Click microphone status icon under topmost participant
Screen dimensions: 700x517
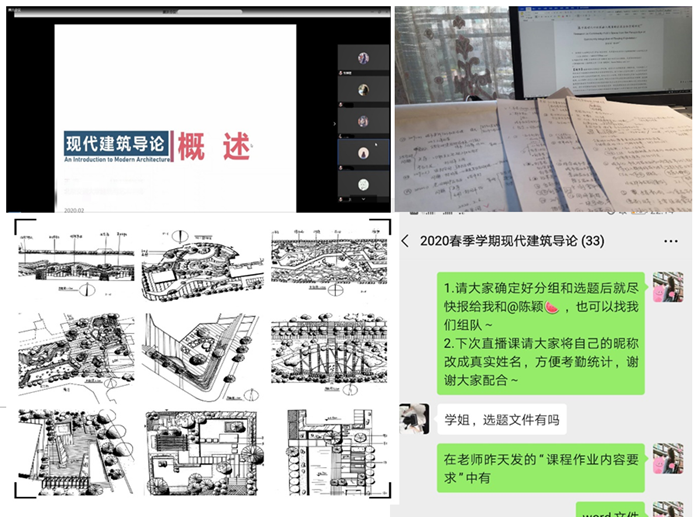[341, 72]
